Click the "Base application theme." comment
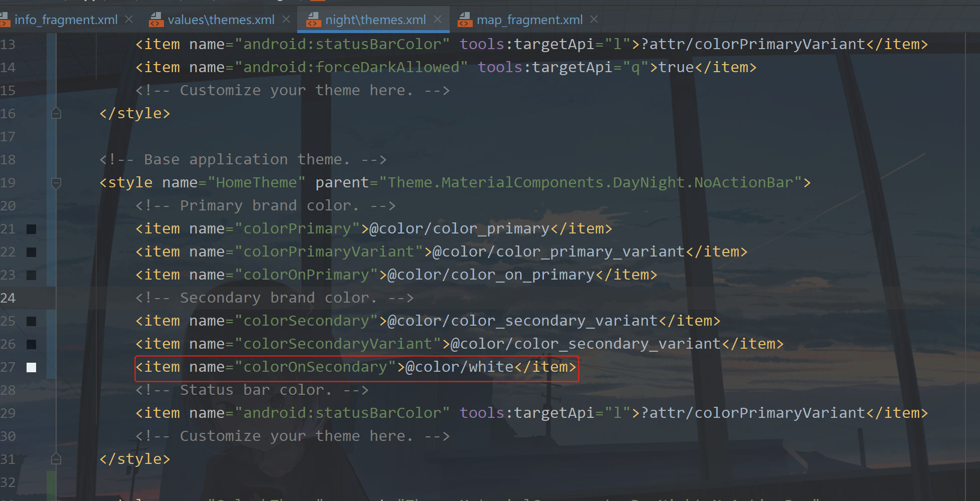Screen dimensions: 980x501 pyautogui.click(x=243, y=160)
